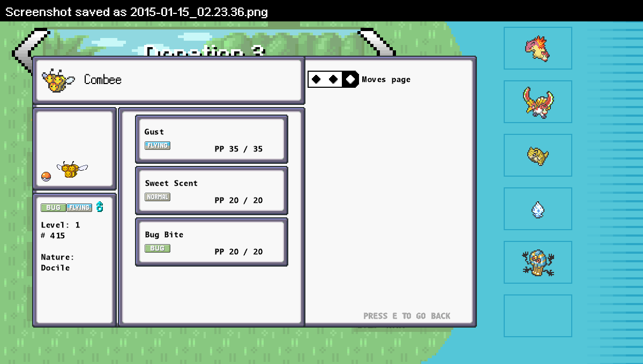Select the Gust move card
Viewport: 643px width, 364px height.
coord(212,139)
